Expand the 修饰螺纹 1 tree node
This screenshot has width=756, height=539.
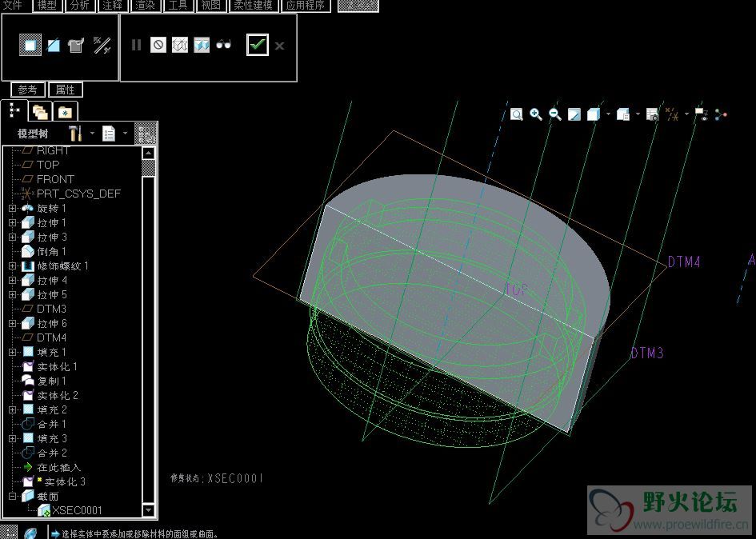coord(13,266)
